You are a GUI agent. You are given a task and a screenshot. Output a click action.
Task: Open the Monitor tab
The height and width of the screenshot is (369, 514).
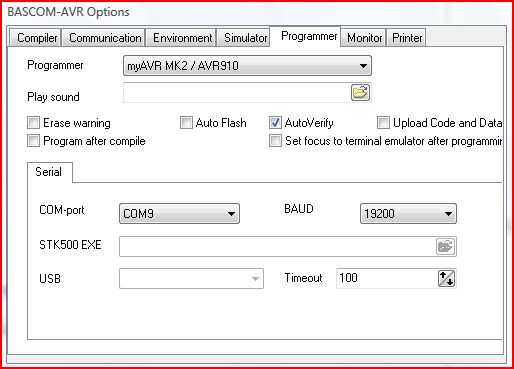(364, 38)
